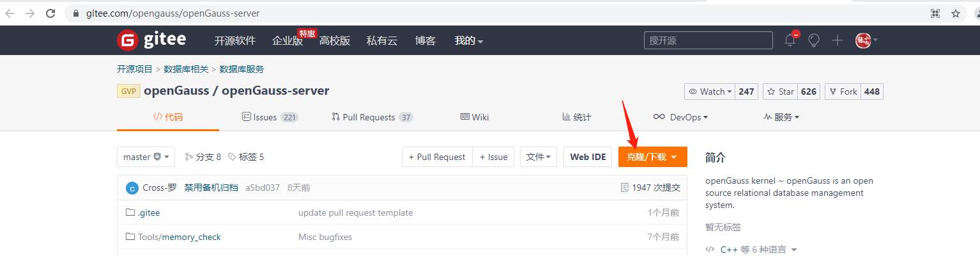Image resolution: width=980 pixels, height=256 pixels.
Task: Click Cross-罗 author name
Action: click(x=160, y=188)
